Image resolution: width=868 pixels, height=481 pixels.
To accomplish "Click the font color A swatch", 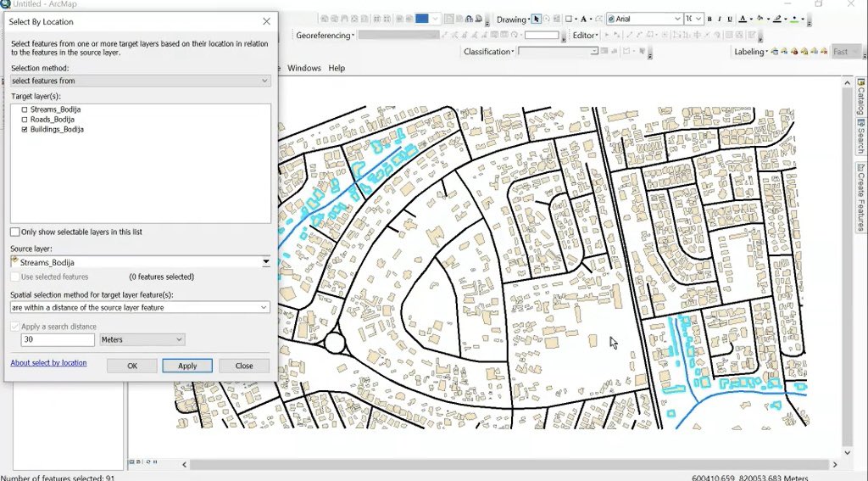I will click(x=743, y=19).
